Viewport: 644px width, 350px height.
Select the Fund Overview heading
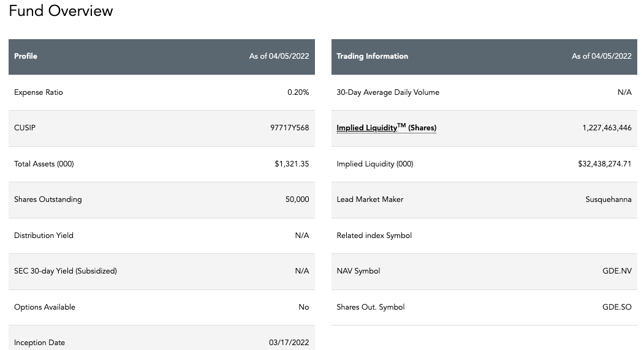(x=61, y=10)
